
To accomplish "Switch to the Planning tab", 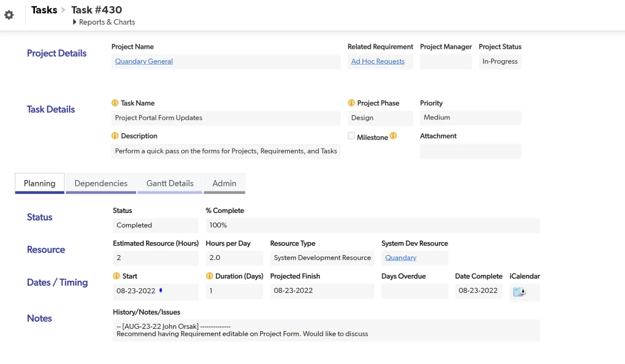I will [x=39, y=183].
